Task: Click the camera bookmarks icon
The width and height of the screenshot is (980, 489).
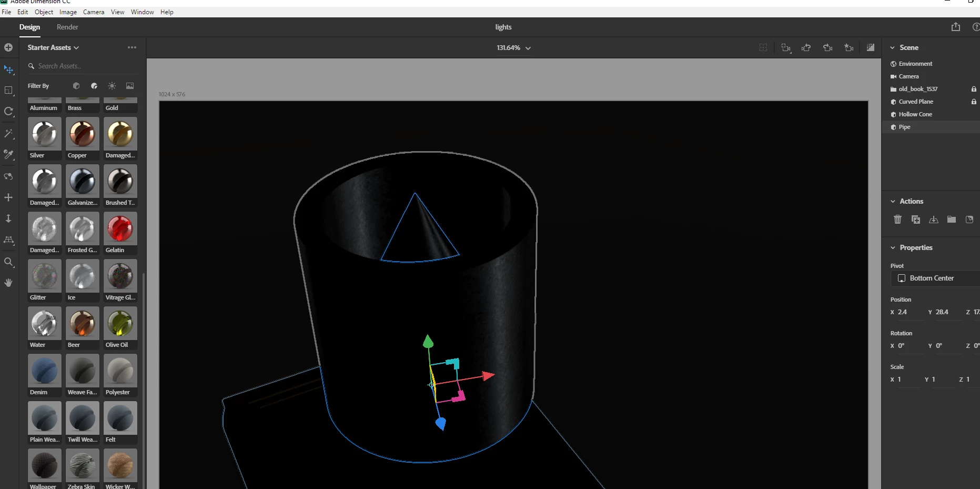Action: click(x=848, y=48)
